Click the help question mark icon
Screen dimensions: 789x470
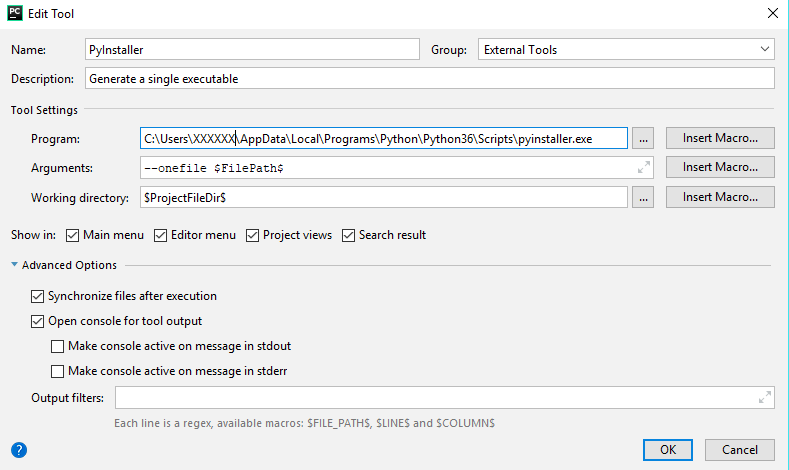19,450
